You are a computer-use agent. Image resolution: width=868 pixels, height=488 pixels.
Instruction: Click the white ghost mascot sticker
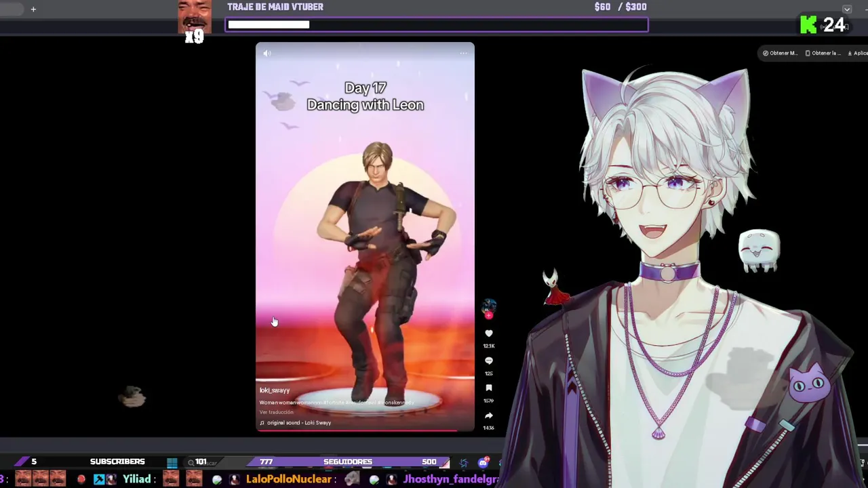(759, 250)
